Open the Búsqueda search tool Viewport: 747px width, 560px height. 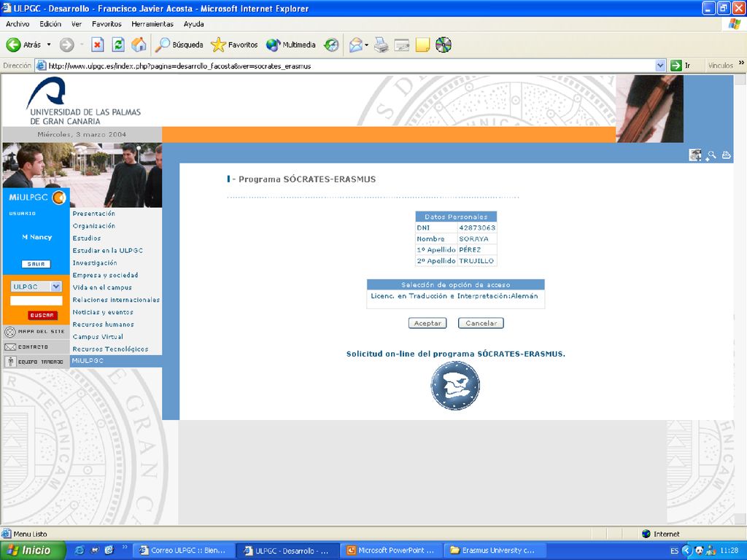(x=179, y=44)
